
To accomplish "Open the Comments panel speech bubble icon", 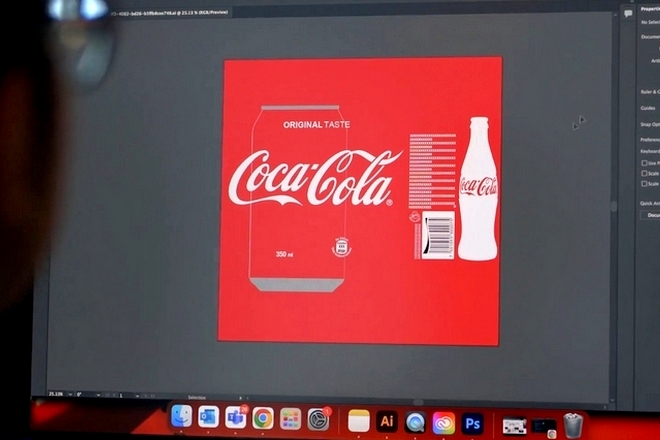I will coord(628,13).
